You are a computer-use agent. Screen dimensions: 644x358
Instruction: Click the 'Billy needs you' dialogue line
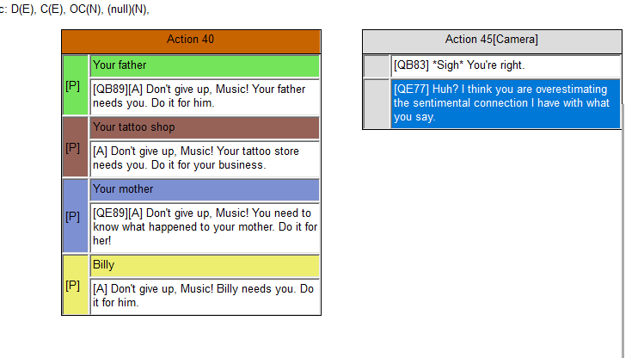coord(205,297)
